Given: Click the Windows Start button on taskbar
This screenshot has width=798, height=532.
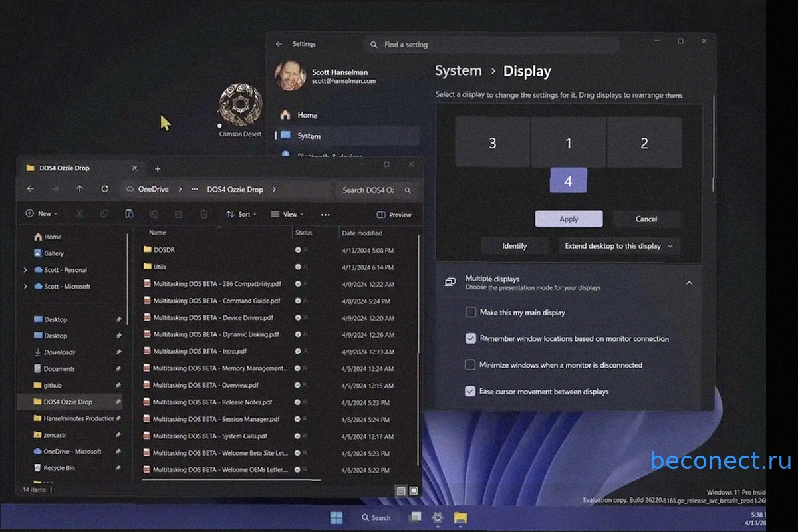Looking at the screenshot, I should click(x=336, y=517).
